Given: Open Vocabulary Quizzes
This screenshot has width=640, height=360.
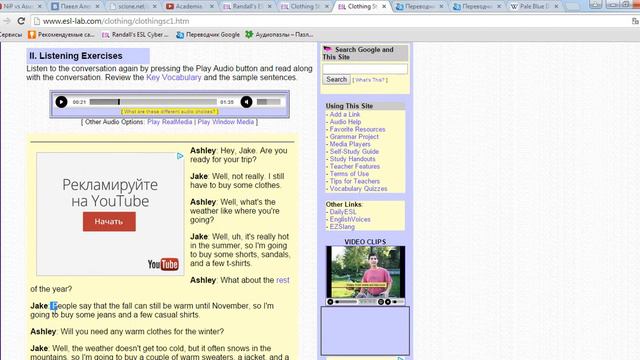Looking at the screenshot, I should click(x=358, y=189).
